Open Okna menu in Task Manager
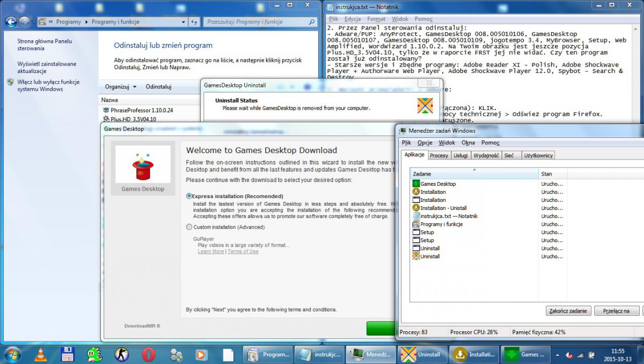 [469, 143]
